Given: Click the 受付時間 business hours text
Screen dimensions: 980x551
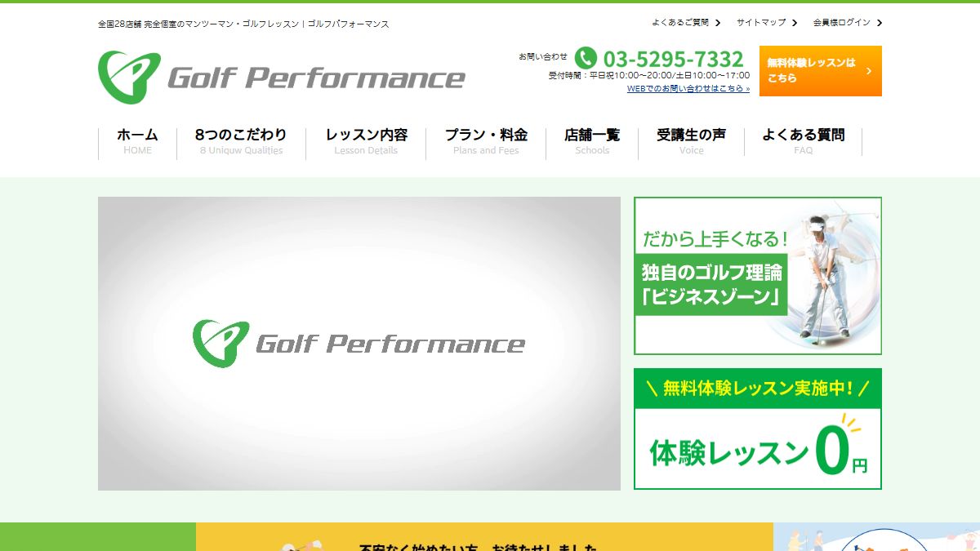Looking at the screenshot, I should coord(649,75).
